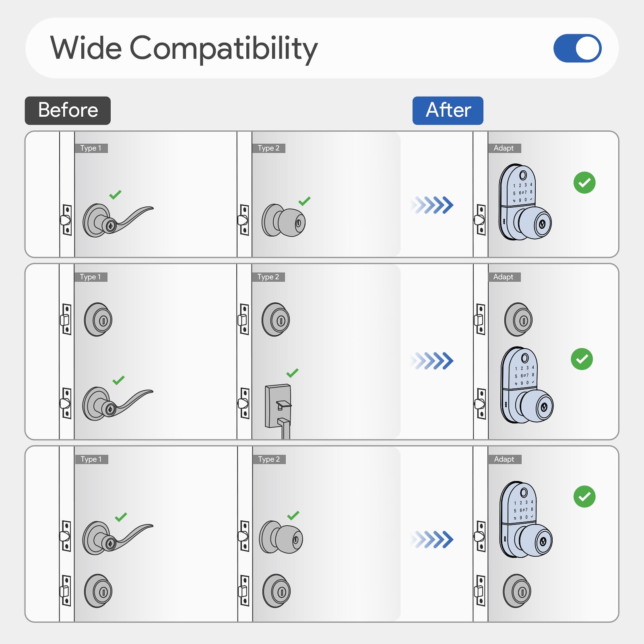The height and width of the screenshot is (644, 644).
Task: Select the handleset lock in middle row Type 2
Action: 278,409
